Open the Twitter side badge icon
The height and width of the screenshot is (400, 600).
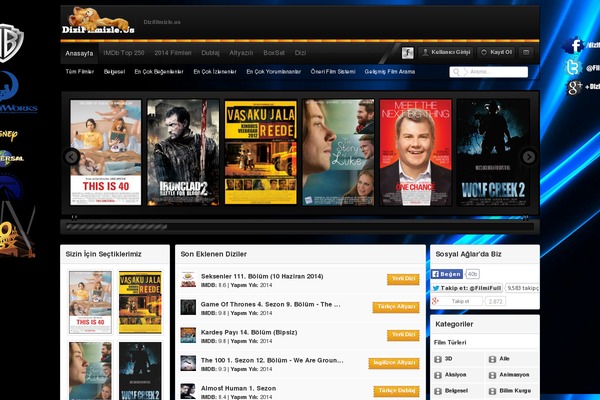pyautogui.click(x=573, y=67)
